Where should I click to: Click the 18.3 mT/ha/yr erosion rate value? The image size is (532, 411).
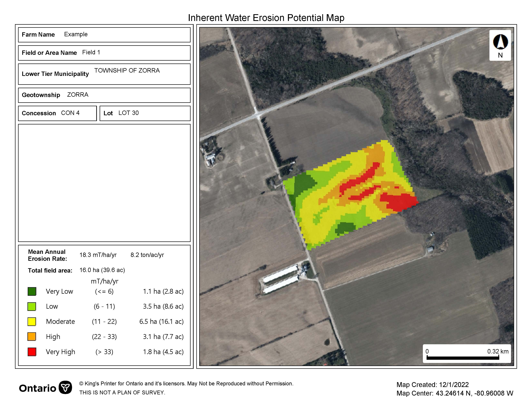tap(98, 255)
